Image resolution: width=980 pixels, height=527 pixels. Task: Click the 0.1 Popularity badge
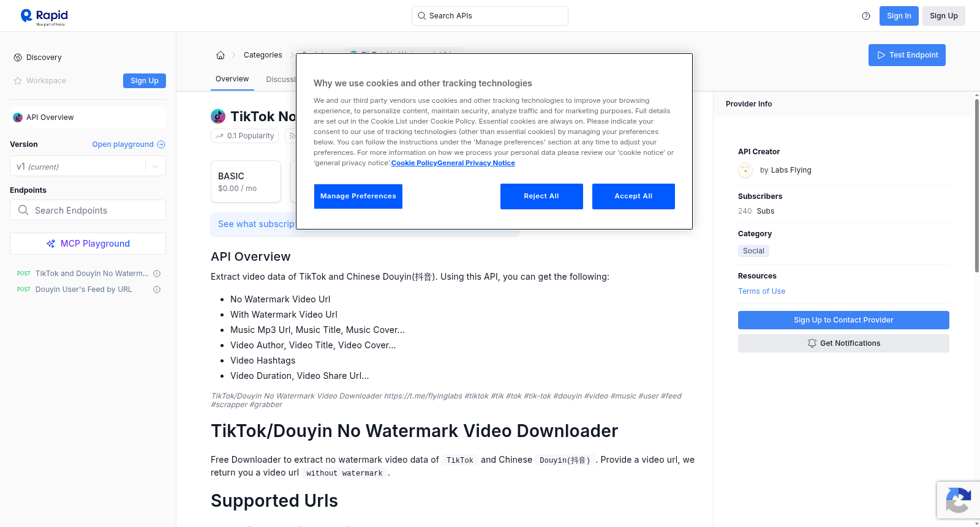click(244, 136)
